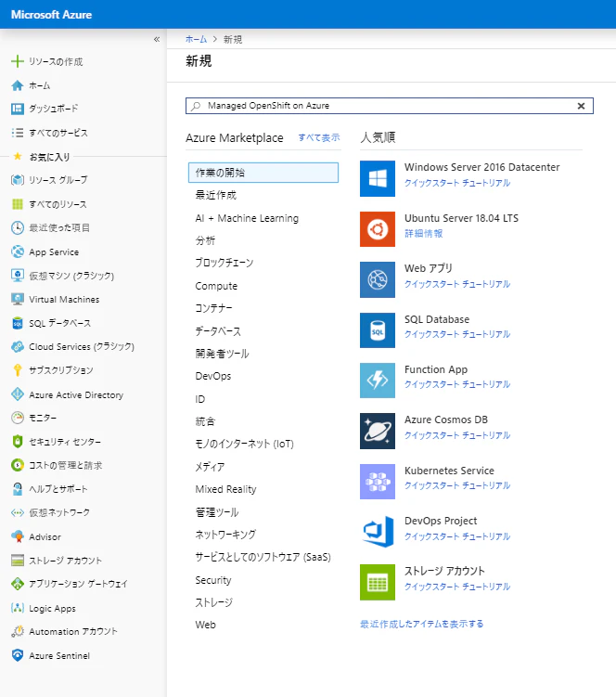This screenshot has height=697, width=616.
Task: Select the Mixed Reality category
Action: [x=225, y=489]
